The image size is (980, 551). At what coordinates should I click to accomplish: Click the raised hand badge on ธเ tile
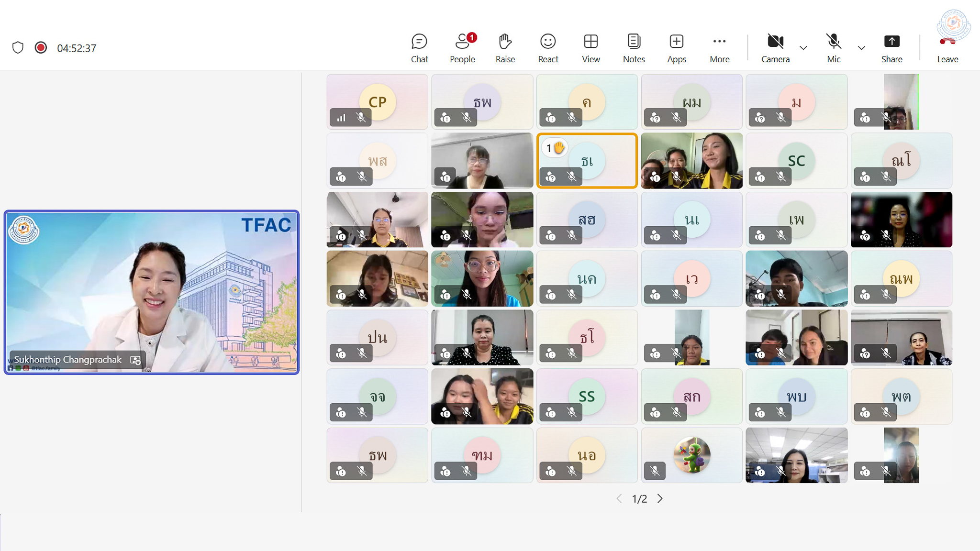tap(555, 148)
